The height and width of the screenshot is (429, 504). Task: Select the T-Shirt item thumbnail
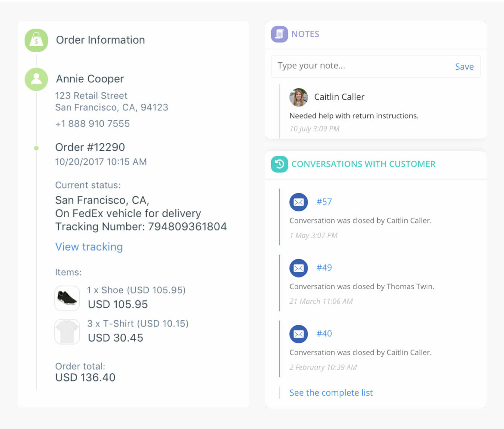[x=67, y=331]
